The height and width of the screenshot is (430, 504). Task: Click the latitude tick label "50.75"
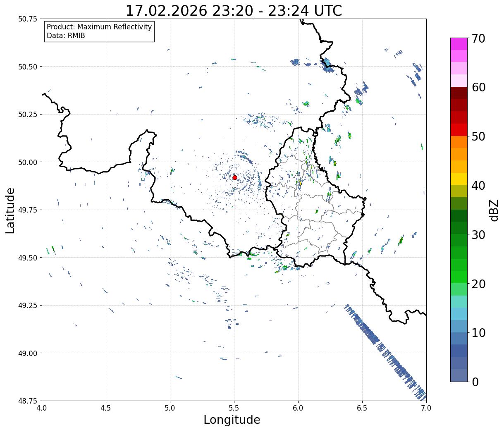point(28,19)
